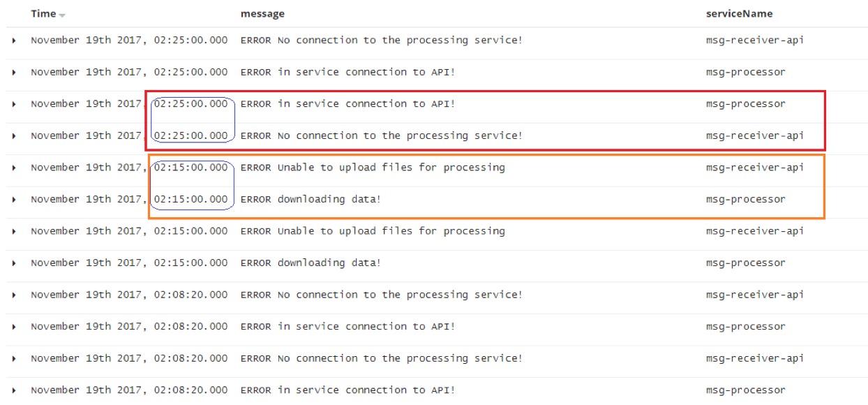The image size is (868, 405).
Task: Click circled 02:25:00.000 time in red-boxed msg-processor row
Action: coord(190,104)
